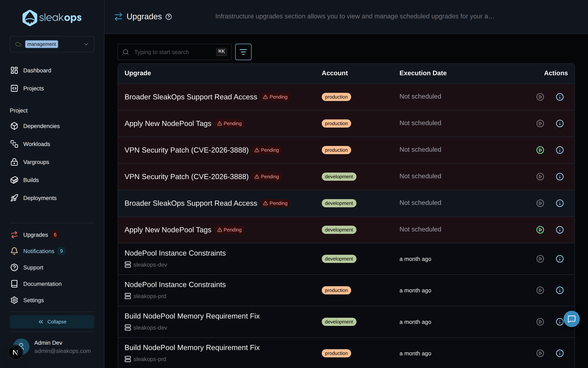Image resolution: width=588 pixels, height=368 pixels.
Task: Click the Upgrades page title
Action: pos(144,17)
